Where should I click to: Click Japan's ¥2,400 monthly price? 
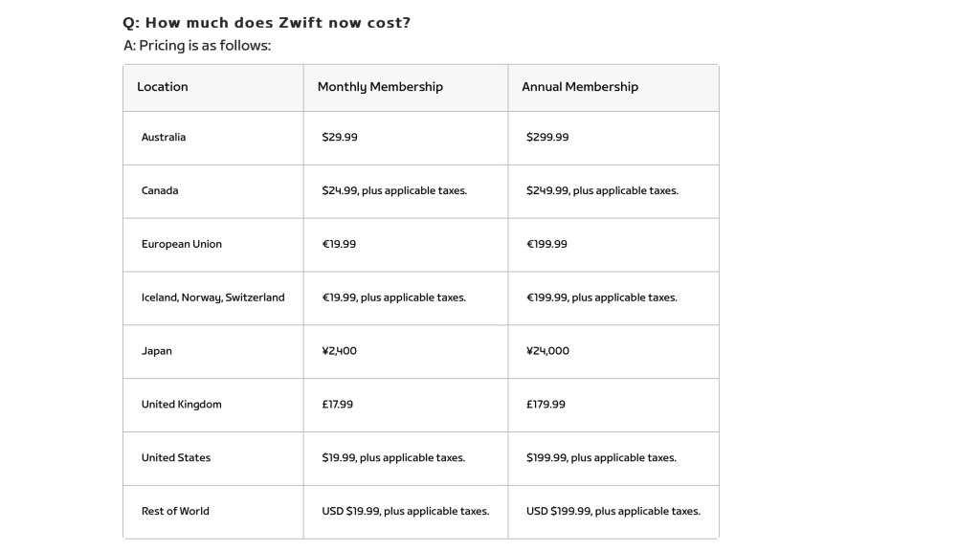[340, 351]
